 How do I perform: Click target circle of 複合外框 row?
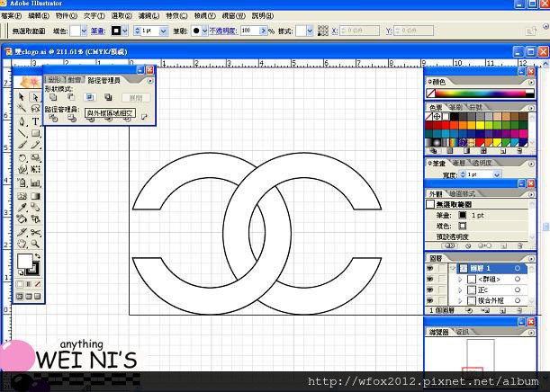pos(518,300)
